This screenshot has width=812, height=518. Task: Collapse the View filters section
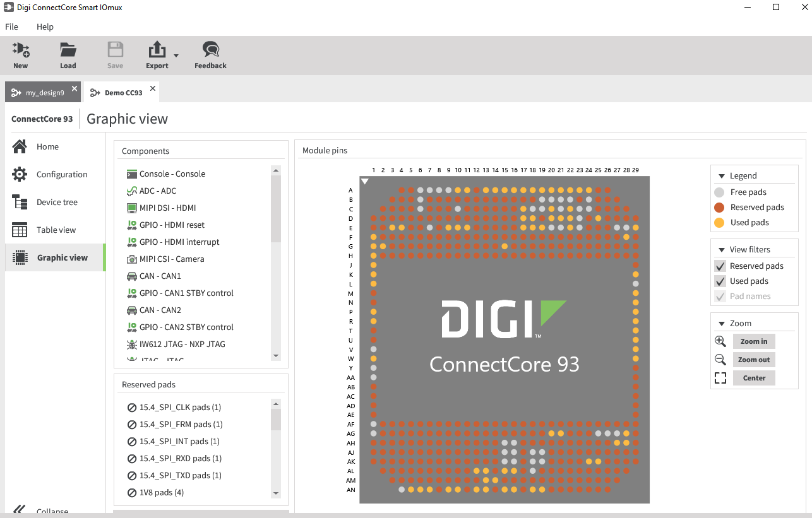[x=720, y=250]
